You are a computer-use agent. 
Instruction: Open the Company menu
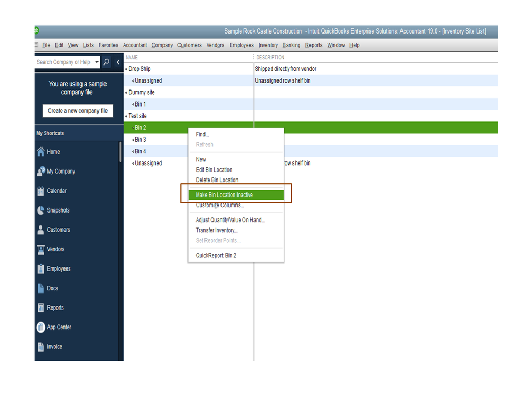[162, 45]
